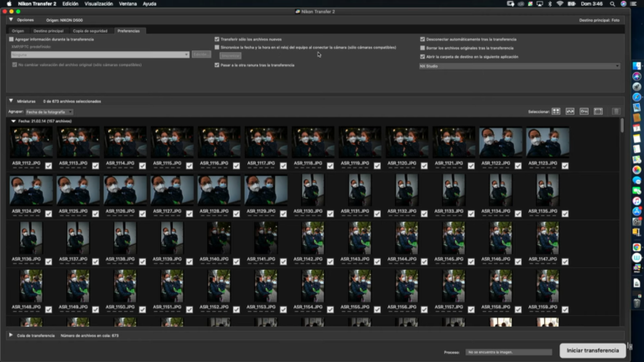This screenshot has height=362, width=644.
Task: Click the select all images icon
Action: tap(556, 111)
